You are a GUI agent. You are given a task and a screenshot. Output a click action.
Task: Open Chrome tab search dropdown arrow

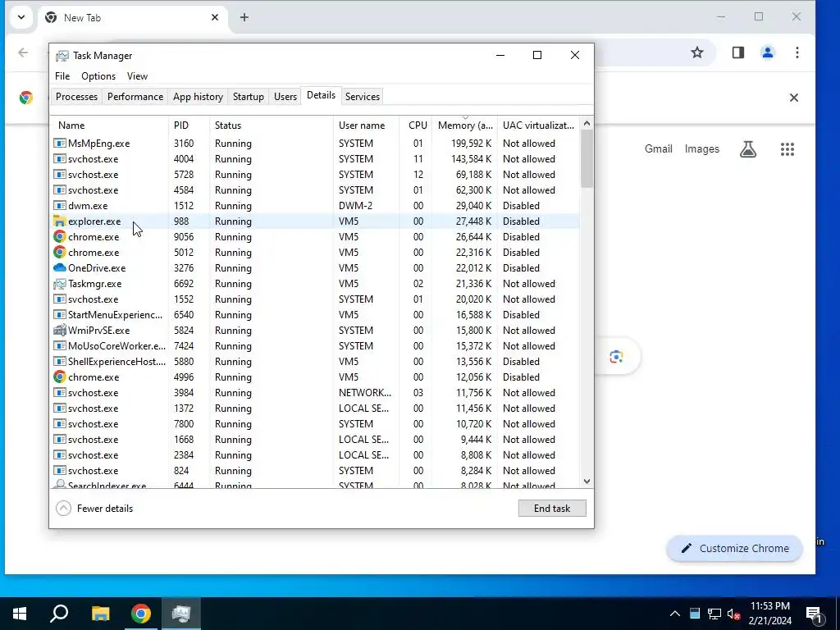tap(21, 17)
